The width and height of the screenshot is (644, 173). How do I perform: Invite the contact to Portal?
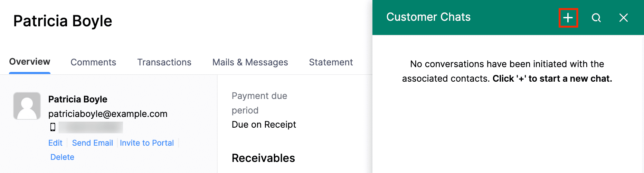pyautogui.click(x=147, y=143)
